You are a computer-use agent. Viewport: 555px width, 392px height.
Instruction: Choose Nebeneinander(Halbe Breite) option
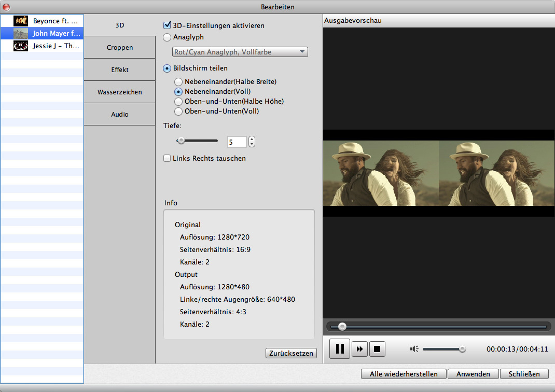coord(178,82)
